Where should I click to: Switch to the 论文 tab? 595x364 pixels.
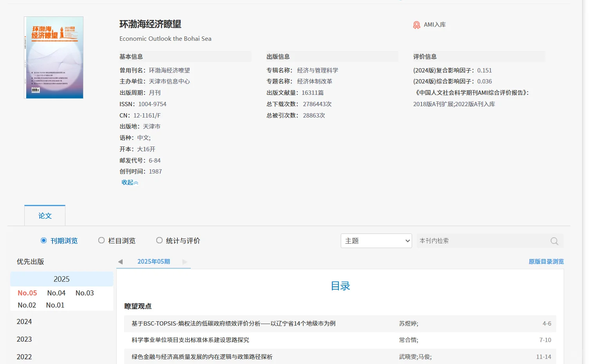(x=45, y=215)
